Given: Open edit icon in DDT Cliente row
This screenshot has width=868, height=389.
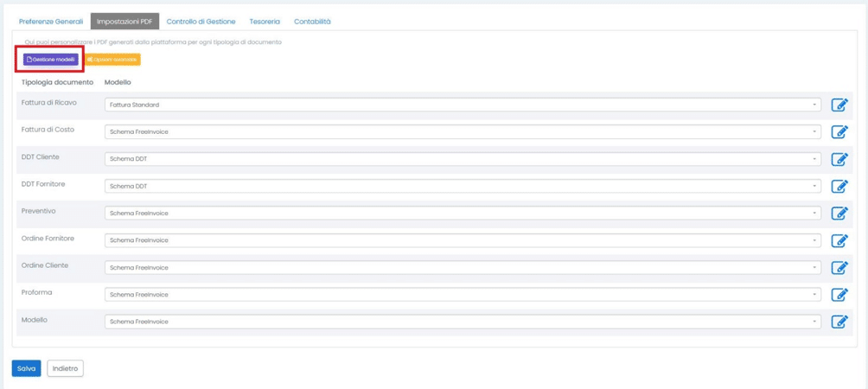Looking at the screenshot, I should coord(839,159).
